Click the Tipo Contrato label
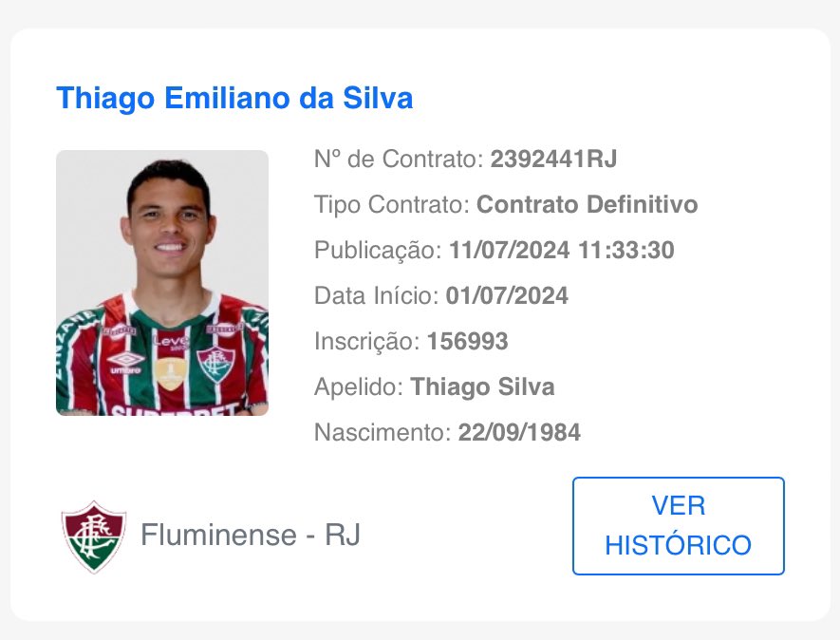Viewport: 840px width, 640px height. 392,204
